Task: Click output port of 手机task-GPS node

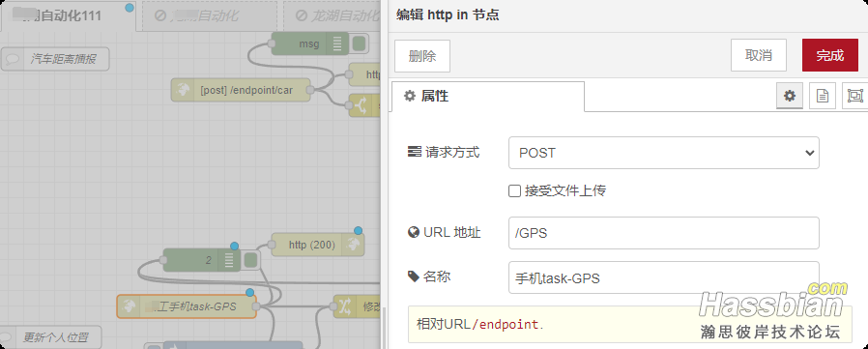Action: pyautogui.click(x=256, y=306)
